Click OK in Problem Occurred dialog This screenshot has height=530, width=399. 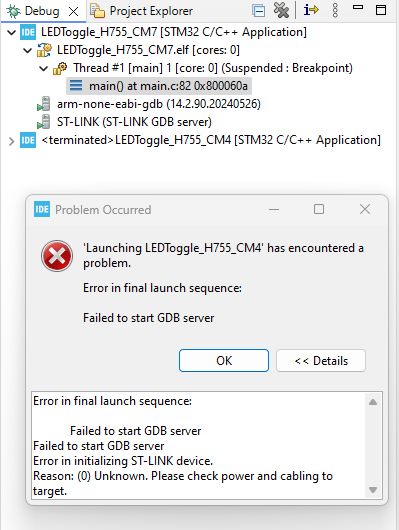(224, 361)
